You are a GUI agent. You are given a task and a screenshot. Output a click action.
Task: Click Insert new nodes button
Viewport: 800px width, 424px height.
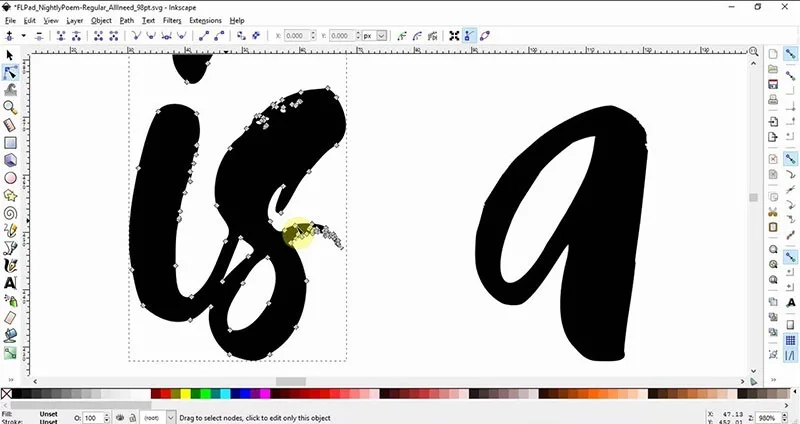[x=9, y=36]
